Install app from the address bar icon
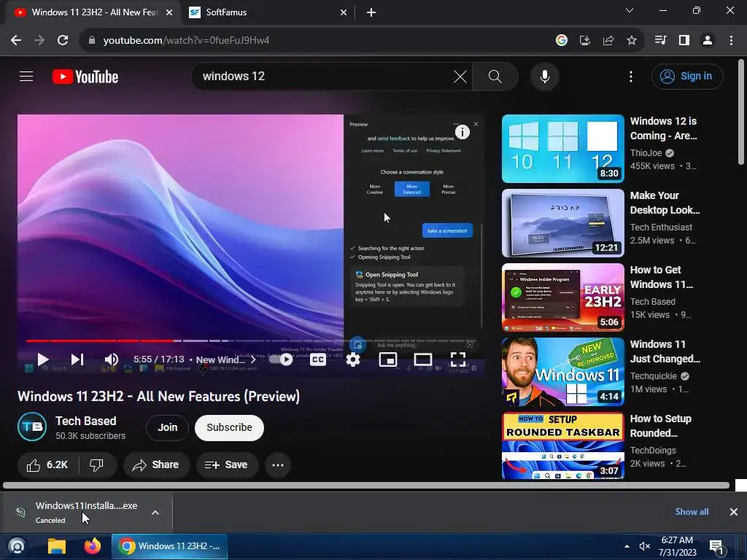747x560 pixels. click(x=584, y=41)
